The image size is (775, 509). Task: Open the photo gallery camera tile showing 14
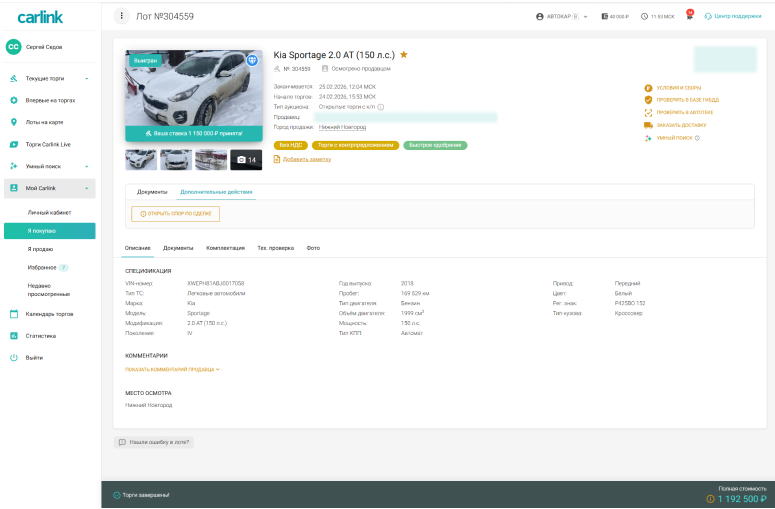pyautogui.click(x=246, y=160)
